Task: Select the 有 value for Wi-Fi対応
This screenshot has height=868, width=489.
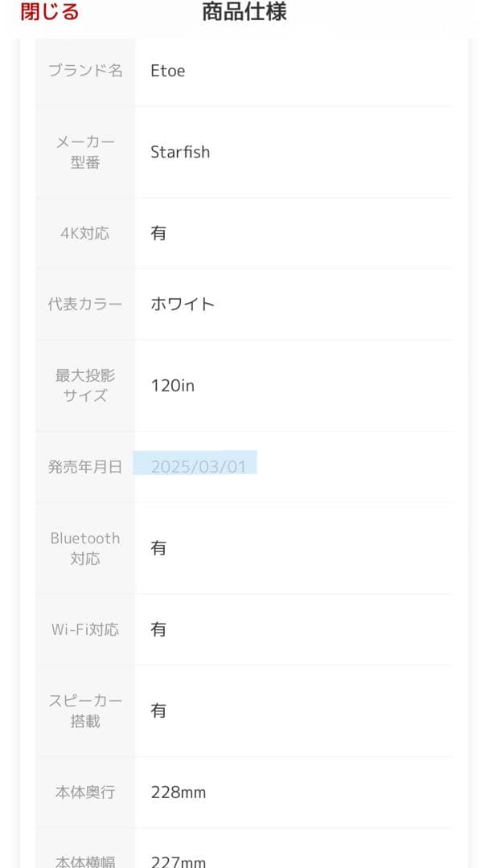Action: [x=158, y=629]
